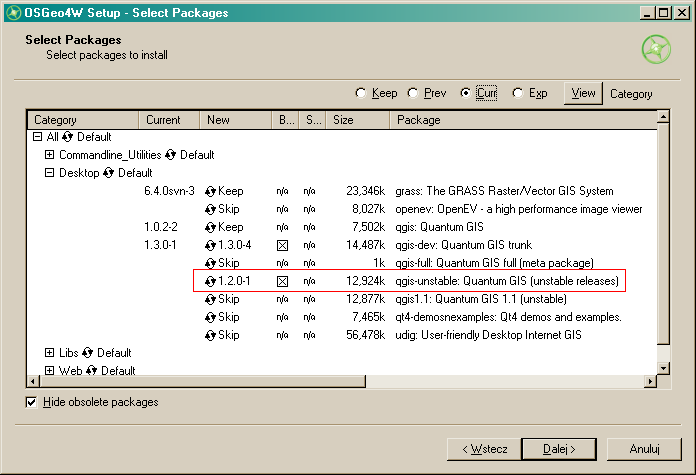Click the S... column header
Screen dimensions: 696x475
tap(312, 120)
